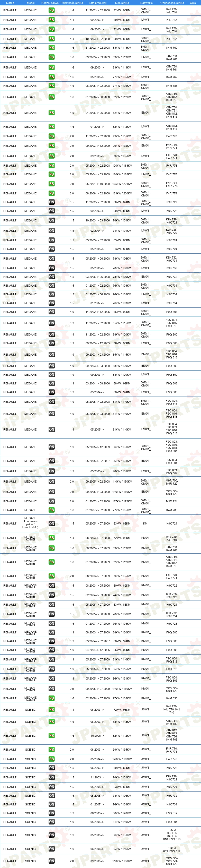This screenshot has width=201, height=868.
Task: Click ON icon in Megane 03.2006 -> 06.2008 row
Action: coord(51,277)
